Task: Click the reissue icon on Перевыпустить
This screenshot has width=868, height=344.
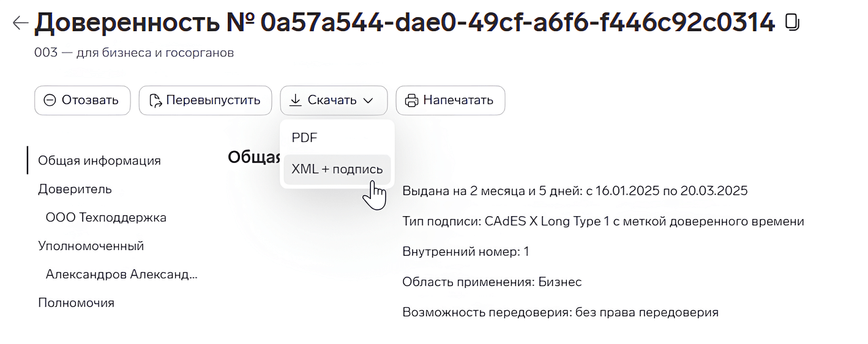Action: (x=155, y=100)
